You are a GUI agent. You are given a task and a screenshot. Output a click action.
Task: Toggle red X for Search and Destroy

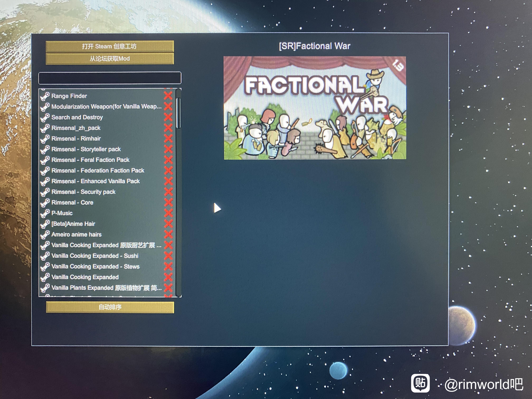point(168,117)
